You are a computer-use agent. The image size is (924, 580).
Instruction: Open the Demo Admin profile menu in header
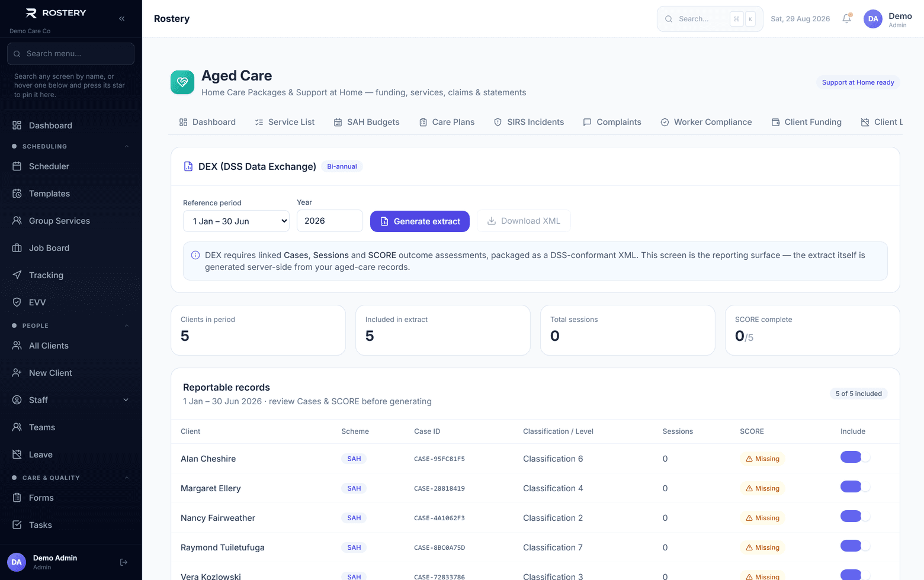tap(888, 19)
